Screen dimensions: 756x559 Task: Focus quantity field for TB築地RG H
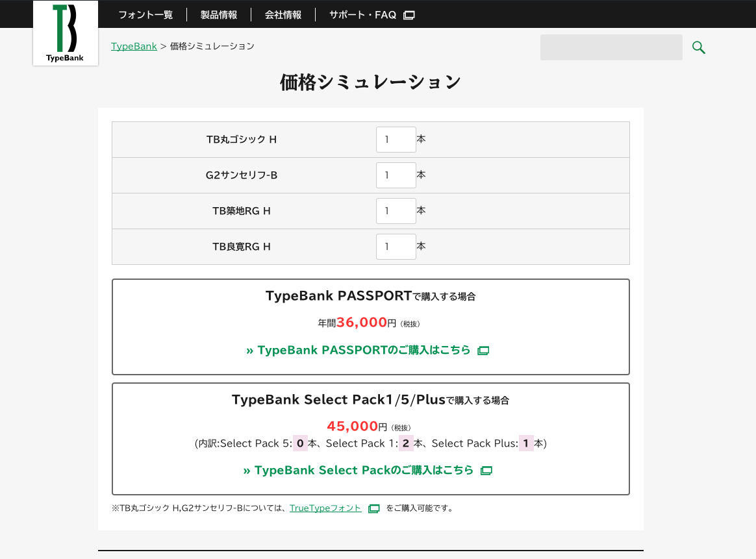click(396, 211)
